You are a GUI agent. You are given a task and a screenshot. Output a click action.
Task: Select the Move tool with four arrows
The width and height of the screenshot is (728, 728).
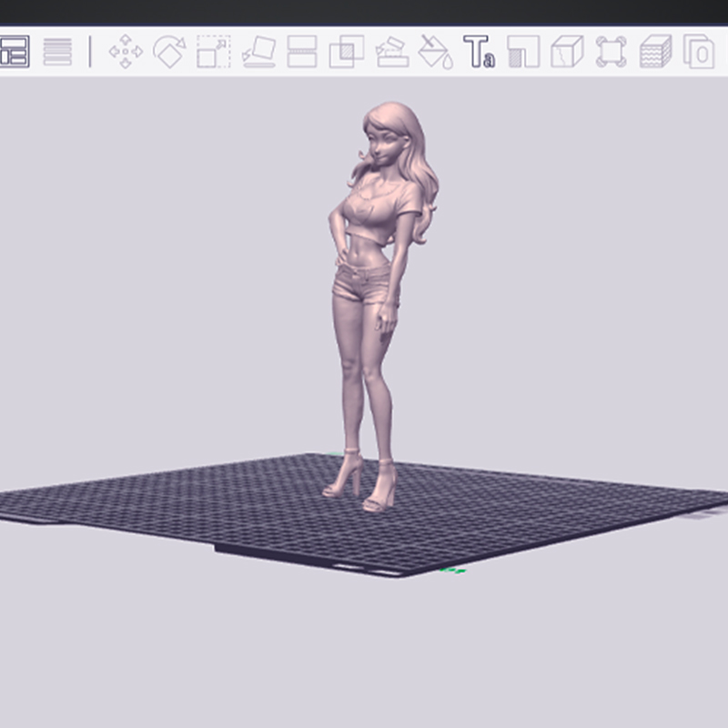pos(126,52)
